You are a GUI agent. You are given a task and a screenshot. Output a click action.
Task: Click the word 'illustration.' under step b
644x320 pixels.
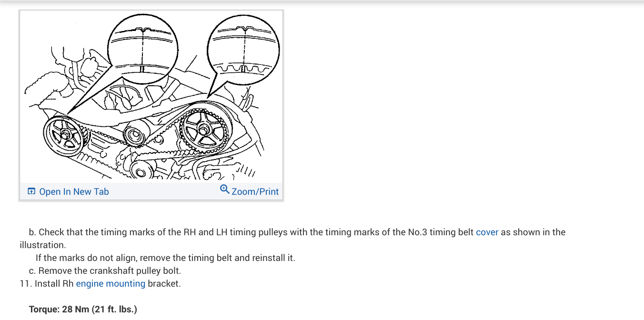pos(43,245)
